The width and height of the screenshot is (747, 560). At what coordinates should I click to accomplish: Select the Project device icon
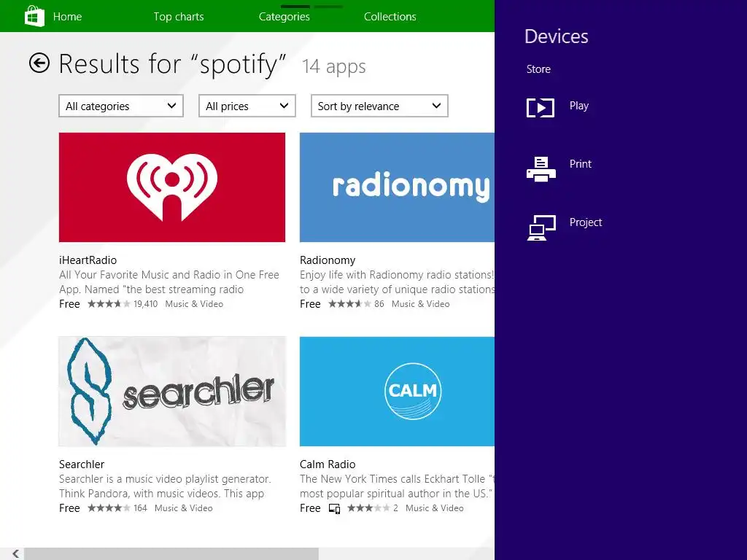(541, 227)
